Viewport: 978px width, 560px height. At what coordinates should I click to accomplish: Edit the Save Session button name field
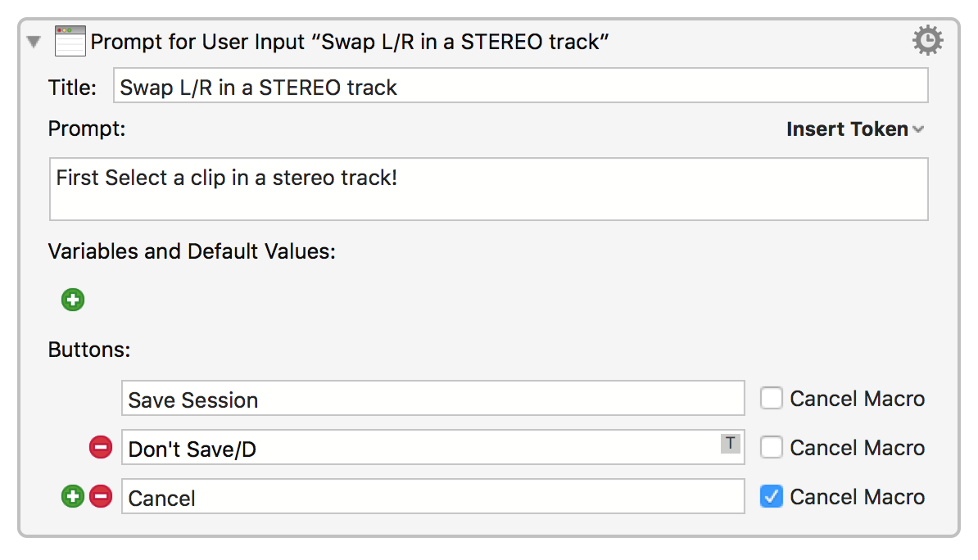tap(432, 398)
